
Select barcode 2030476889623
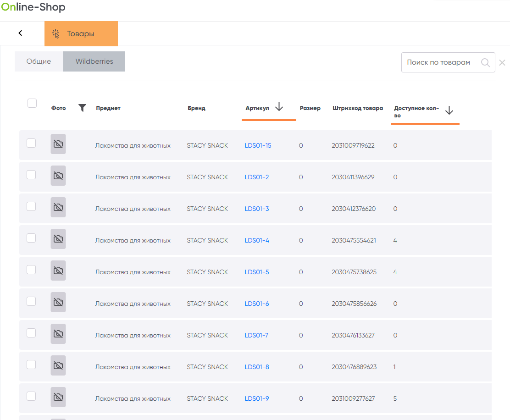coord(354,367)
